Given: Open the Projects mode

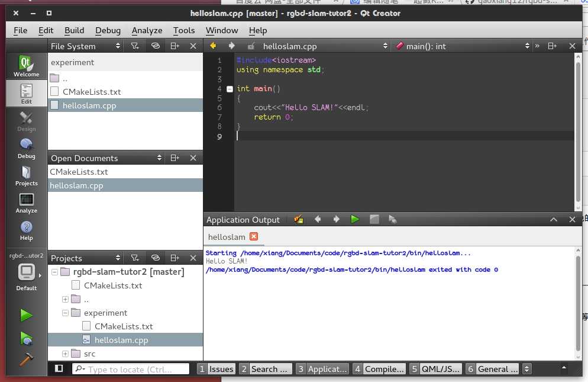Looking at the screenshot, I should pos(26,176).
